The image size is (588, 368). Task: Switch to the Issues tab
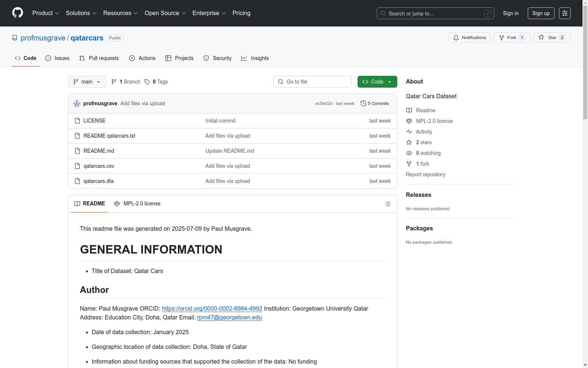[57, 58]
